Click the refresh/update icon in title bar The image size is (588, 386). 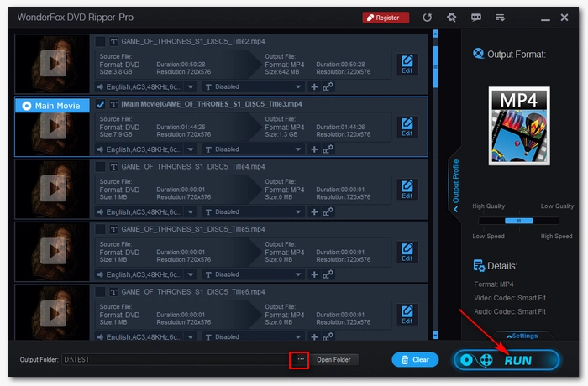coord(427,18)
